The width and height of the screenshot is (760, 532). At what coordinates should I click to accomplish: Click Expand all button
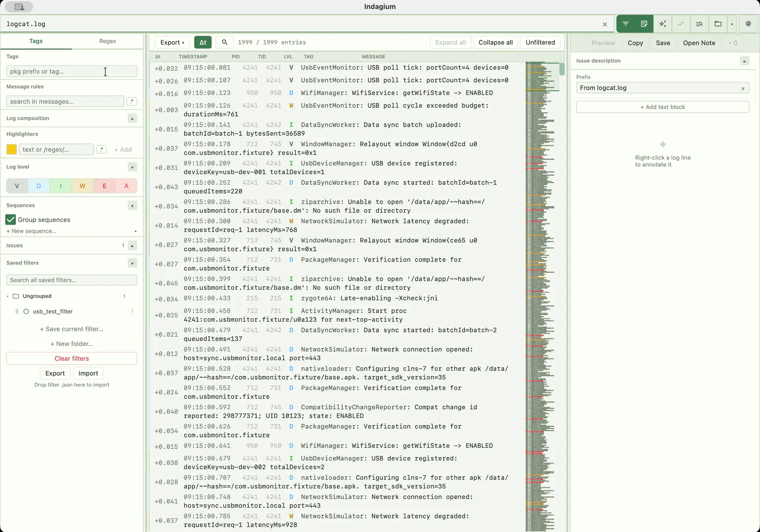point(451,42)
